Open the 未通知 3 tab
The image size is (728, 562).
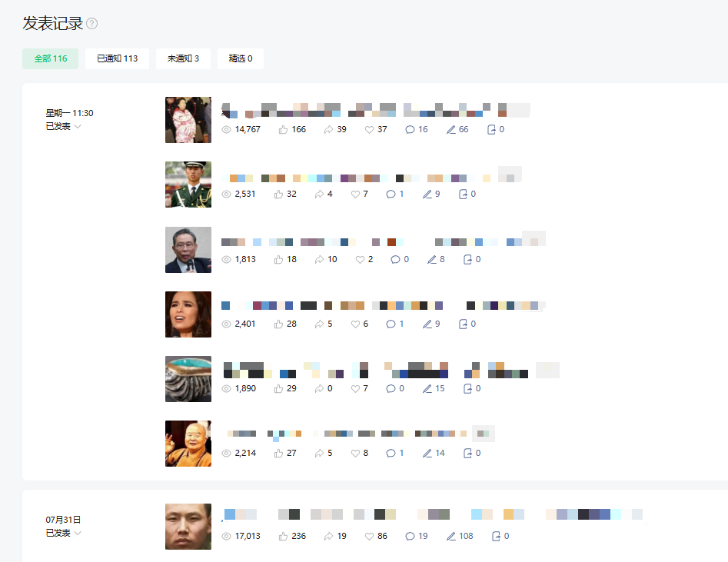(x=183, y=58)
